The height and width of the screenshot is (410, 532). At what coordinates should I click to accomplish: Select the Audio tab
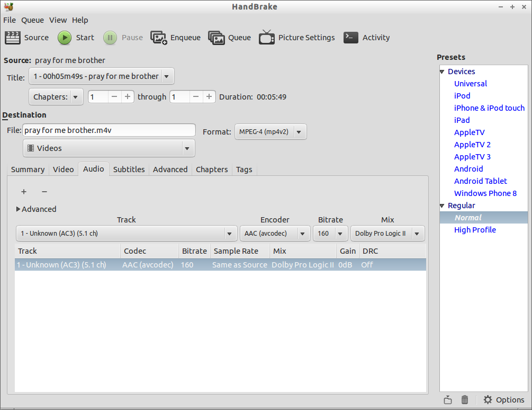click(94, 169)
